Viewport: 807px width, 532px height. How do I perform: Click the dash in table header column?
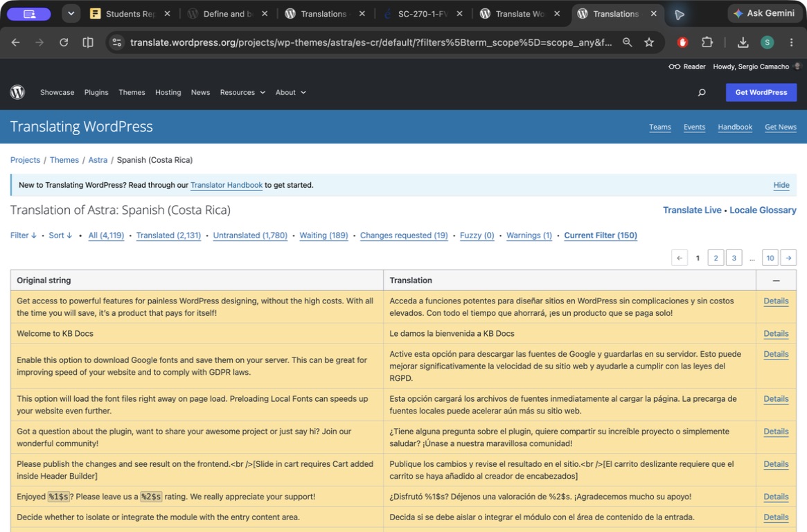coord(776,281)
